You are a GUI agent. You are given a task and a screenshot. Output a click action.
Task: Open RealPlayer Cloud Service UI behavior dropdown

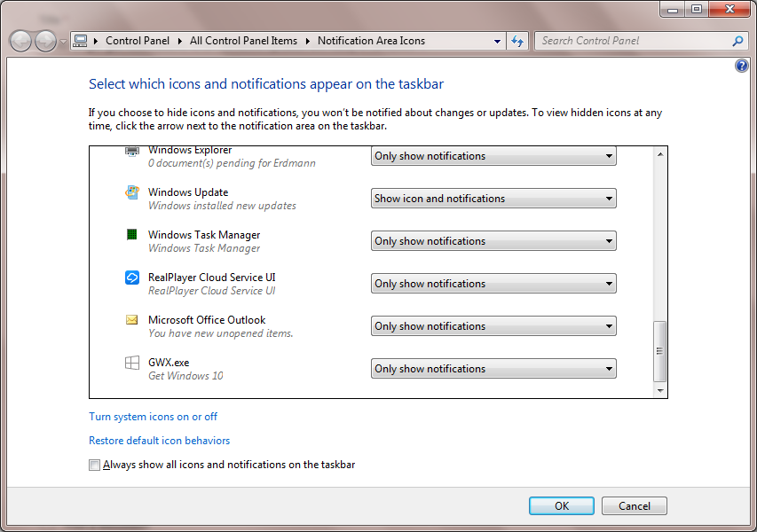(493, 283)
